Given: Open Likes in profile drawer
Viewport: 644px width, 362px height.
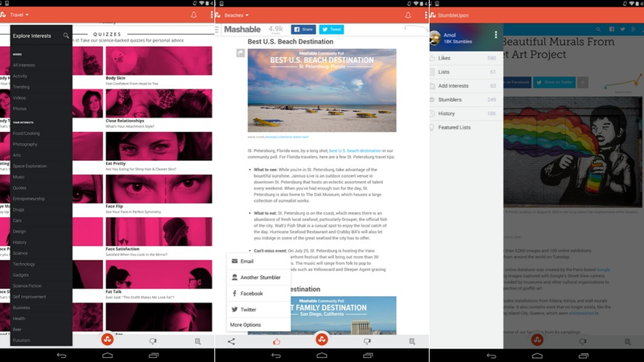Looking at the screenshot, I should tap(466, 58).
